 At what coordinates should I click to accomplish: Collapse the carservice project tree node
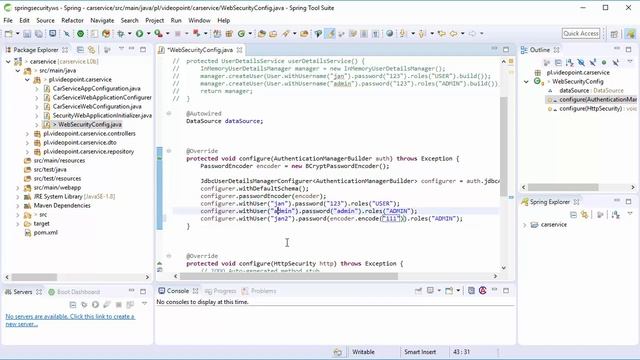coord(8,62)
